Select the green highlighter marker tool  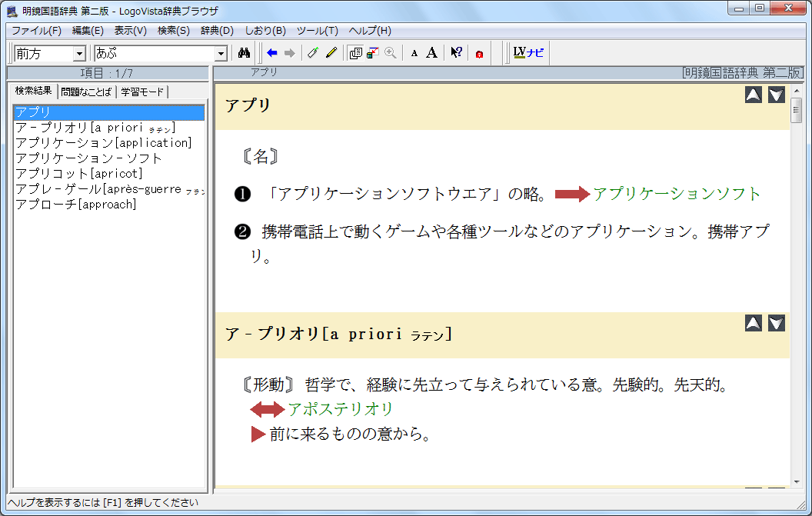coord(312,53)
